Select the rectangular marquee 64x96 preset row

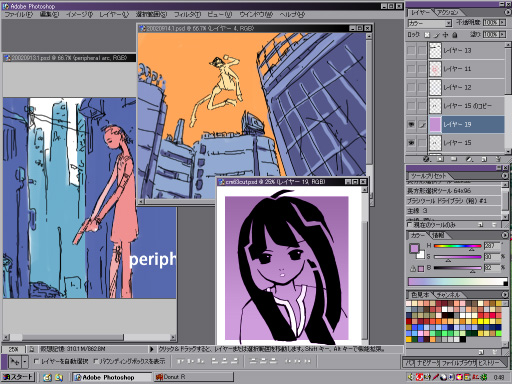click(454, 191)
